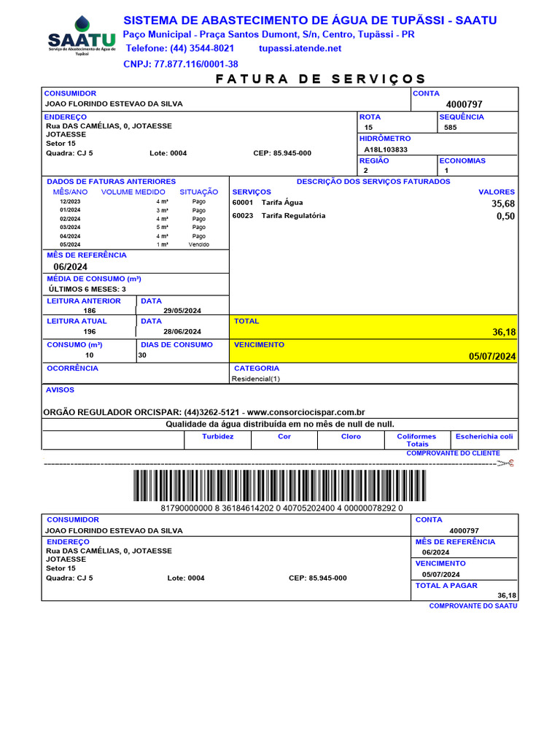Click the Escherichia coli column header
This screenshot has width=560, height=747.
[484, 436]
